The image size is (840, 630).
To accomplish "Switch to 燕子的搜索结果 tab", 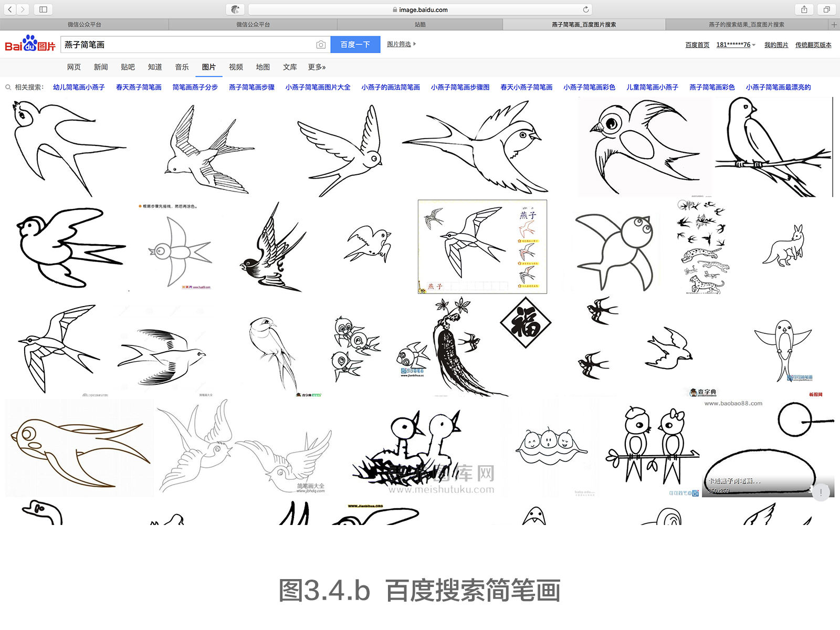I will coord(747,25).
